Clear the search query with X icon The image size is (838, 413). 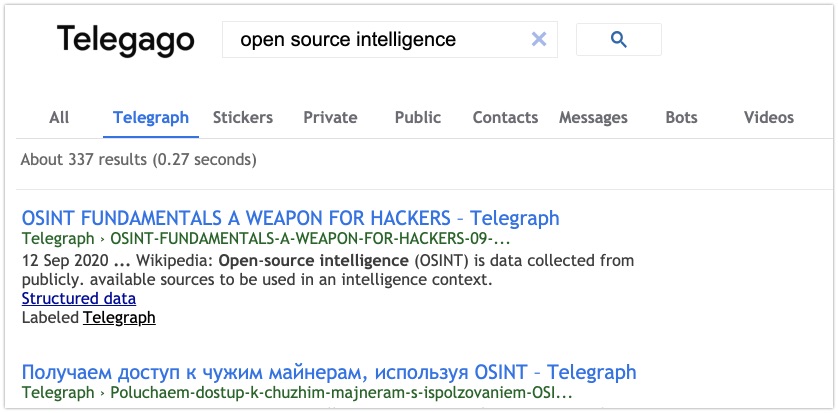point(539,40)
